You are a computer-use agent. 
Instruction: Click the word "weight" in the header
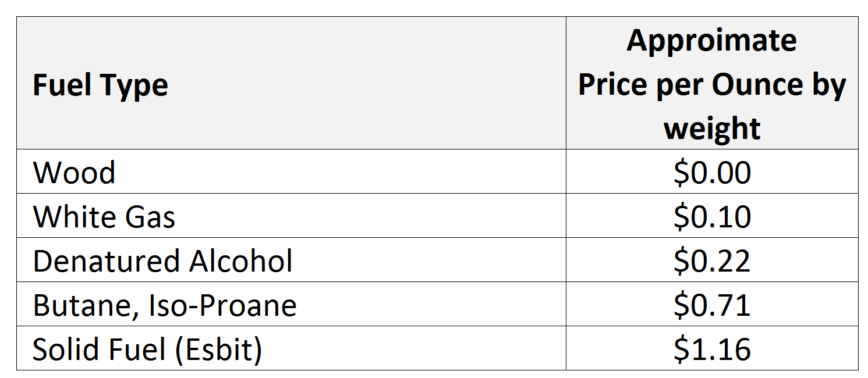coord(711,129)
